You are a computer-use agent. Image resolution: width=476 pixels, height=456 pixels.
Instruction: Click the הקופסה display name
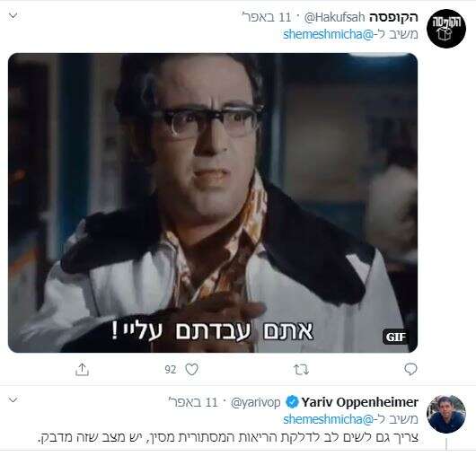coord(393,17)
